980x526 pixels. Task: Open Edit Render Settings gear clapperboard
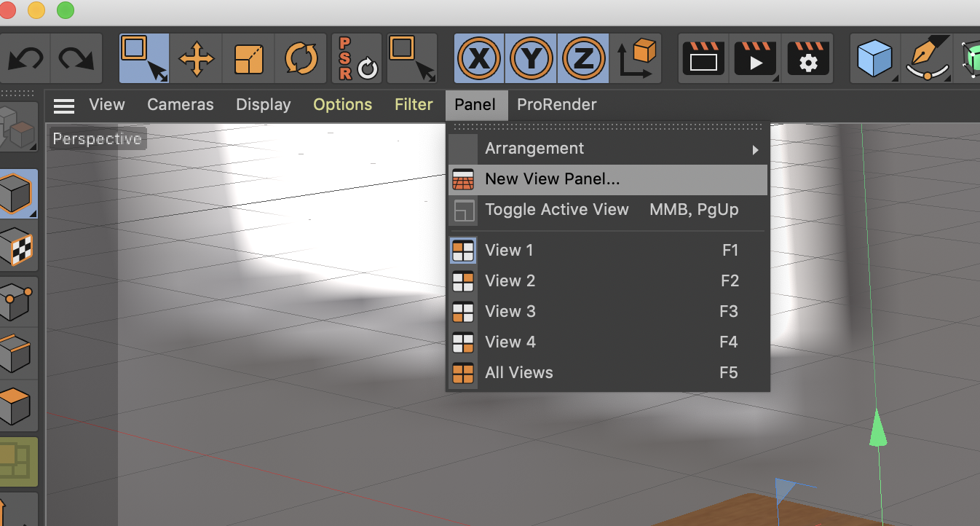tap(807, 58)
